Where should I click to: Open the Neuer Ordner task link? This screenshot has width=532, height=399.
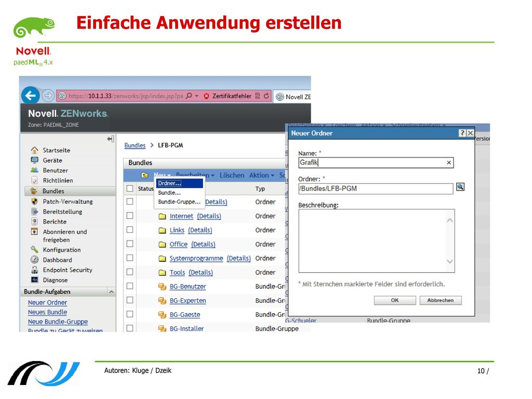point(47,302)
